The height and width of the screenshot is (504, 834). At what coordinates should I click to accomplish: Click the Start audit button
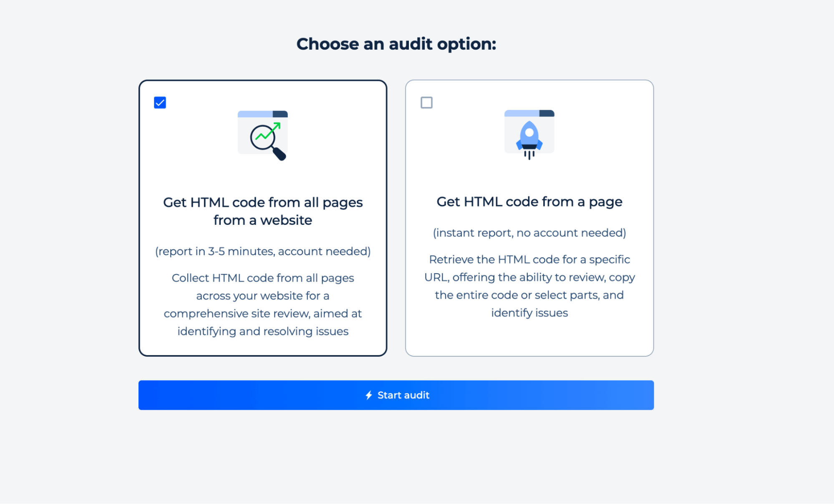pyautogui.click(x=396, y=395)
